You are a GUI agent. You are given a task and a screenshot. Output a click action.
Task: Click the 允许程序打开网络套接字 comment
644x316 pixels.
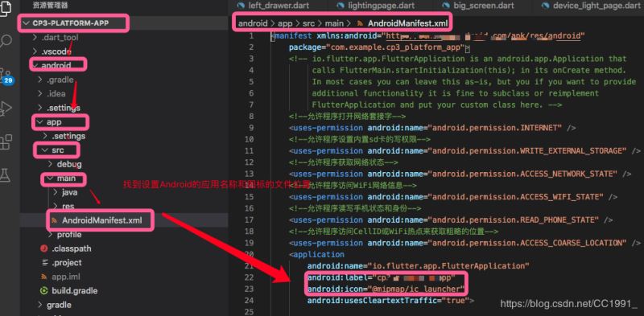coord(347,117)
